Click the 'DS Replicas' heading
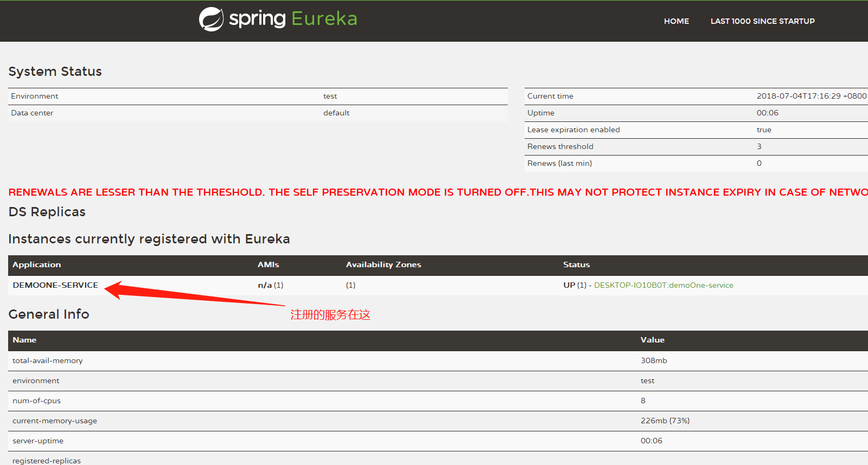This screenshot has width=868, height=465. pyautogui.click(x=47, y=212)
